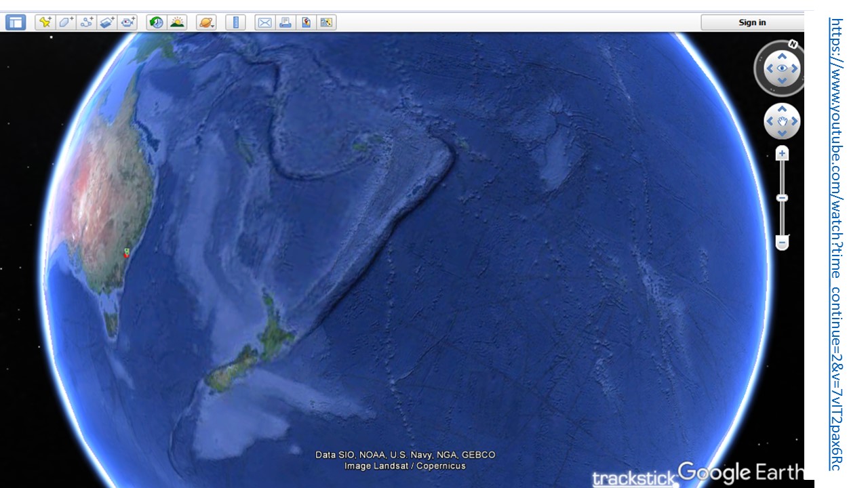Add a path tool
Viewport: 868px width, 488px height.
click(x=86, y=22)
